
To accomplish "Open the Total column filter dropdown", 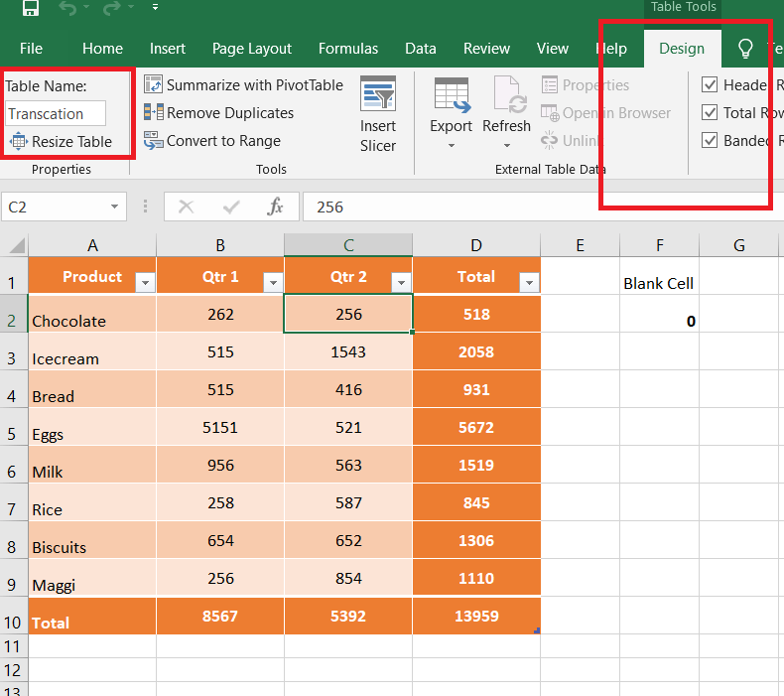I will (530, 283).
